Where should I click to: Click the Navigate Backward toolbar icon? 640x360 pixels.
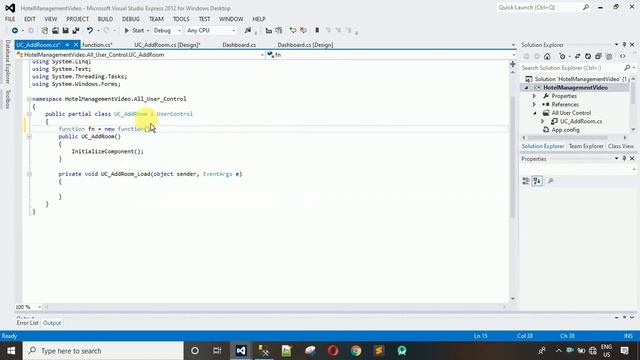click(x=15, y=31)
